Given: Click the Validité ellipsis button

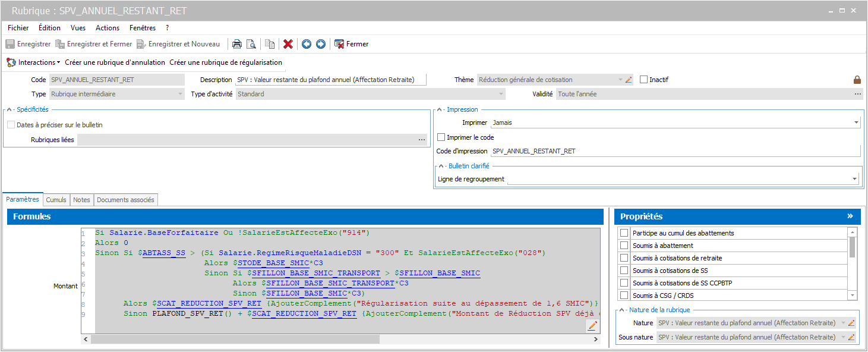Looking at the screenshot, I should 857,94.
